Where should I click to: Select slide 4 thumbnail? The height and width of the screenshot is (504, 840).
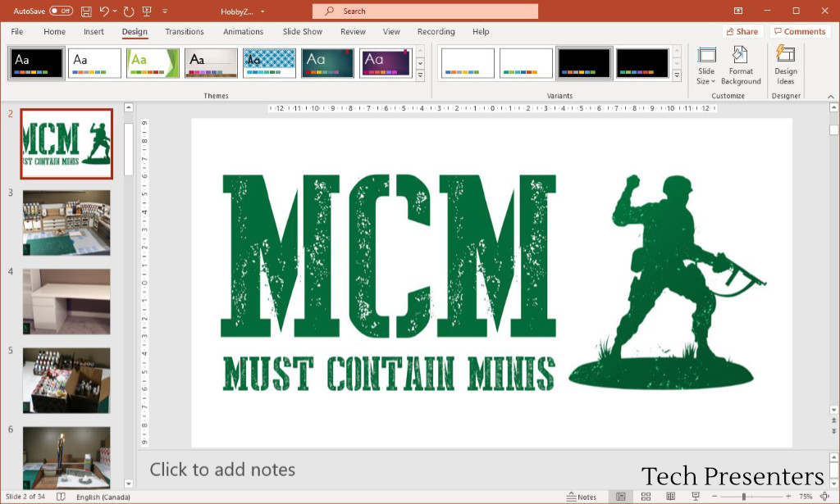click(66, 302)
